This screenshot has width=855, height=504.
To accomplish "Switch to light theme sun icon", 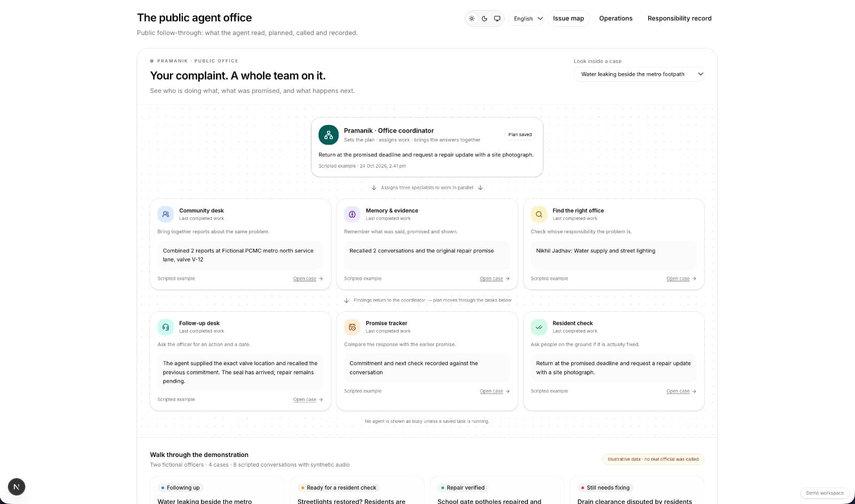I will click(x=471, y=18).
